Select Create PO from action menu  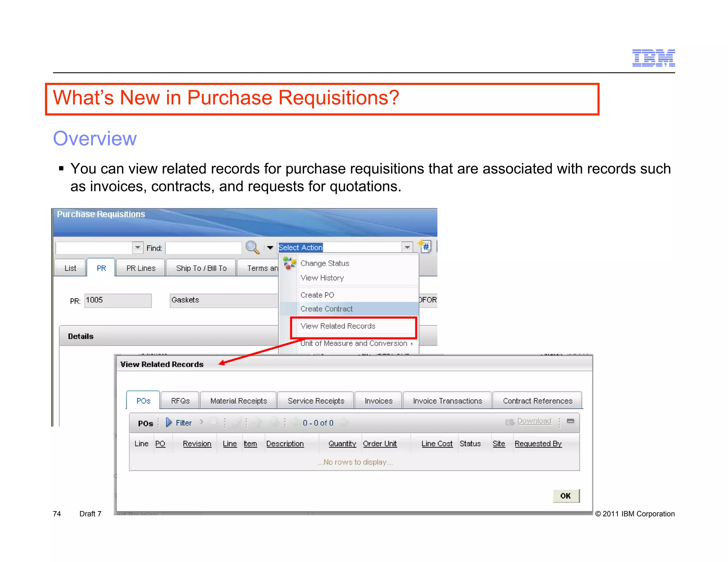tap(317, 295)
